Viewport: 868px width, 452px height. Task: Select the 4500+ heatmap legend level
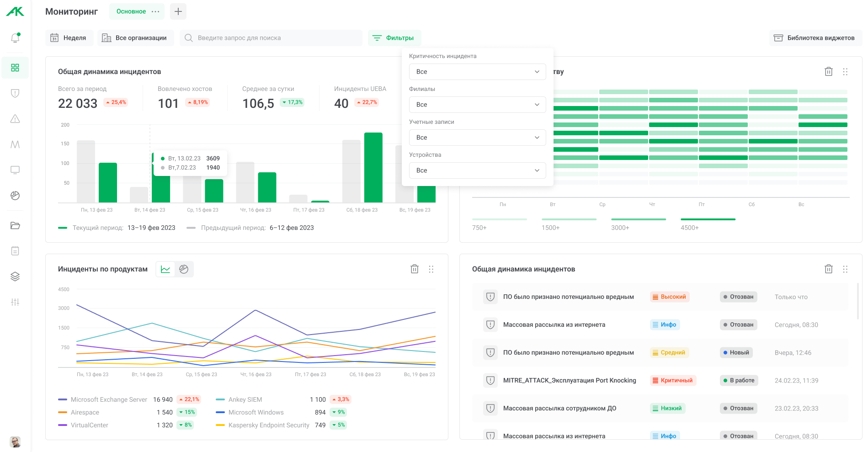tap(708, 224)
